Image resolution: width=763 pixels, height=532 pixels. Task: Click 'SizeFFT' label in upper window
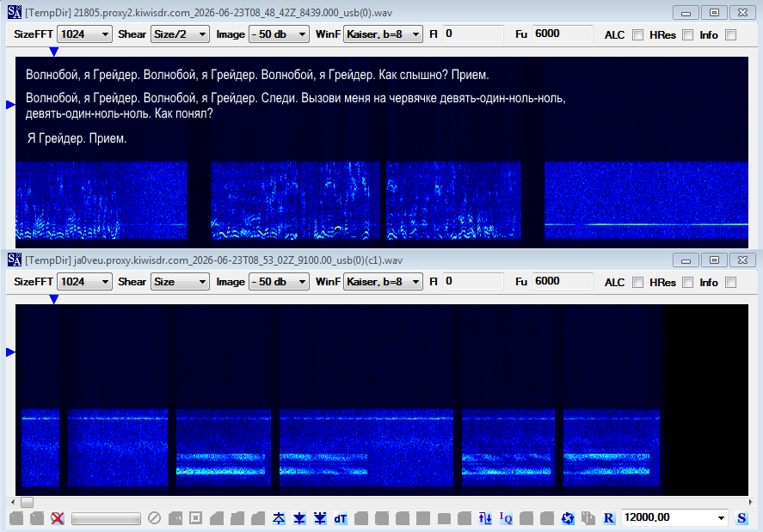click(34, 34)
